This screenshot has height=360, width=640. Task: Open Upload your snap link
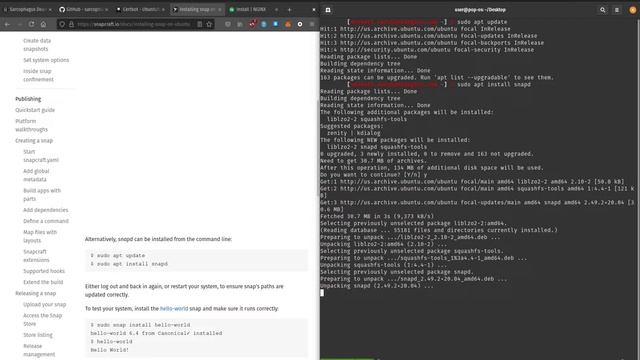(44, 304)
